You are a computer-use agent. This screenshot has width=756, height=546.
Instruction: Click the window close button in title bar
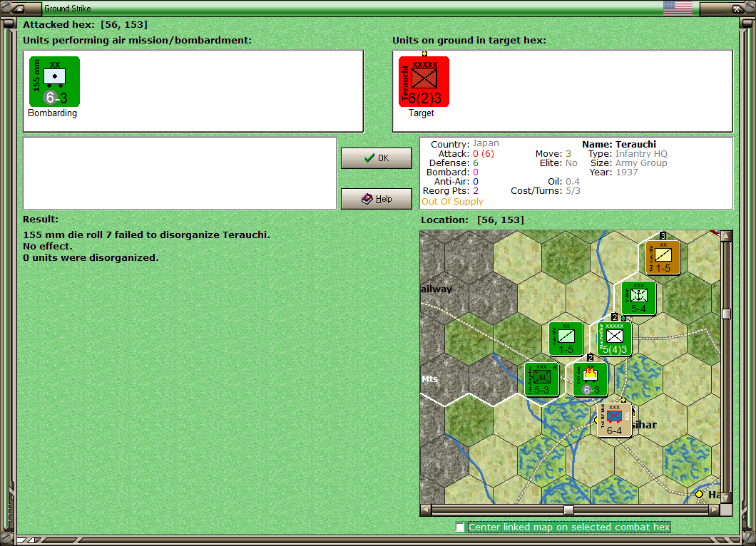click(737, 8)
